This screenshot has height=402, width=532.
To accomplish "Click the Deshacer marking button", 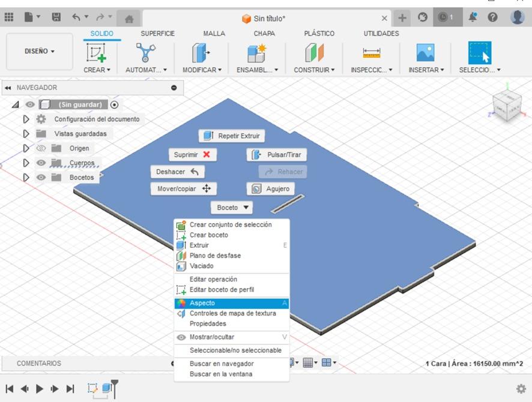I will click(178, 172).
